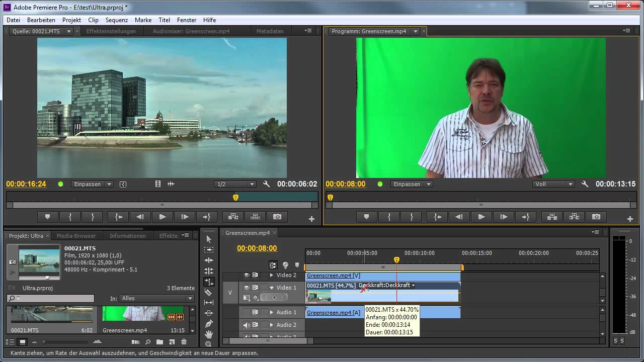Screen dimensions: 644x362
Task: Delete selected item with trash icon
Action: coord(184,342)
